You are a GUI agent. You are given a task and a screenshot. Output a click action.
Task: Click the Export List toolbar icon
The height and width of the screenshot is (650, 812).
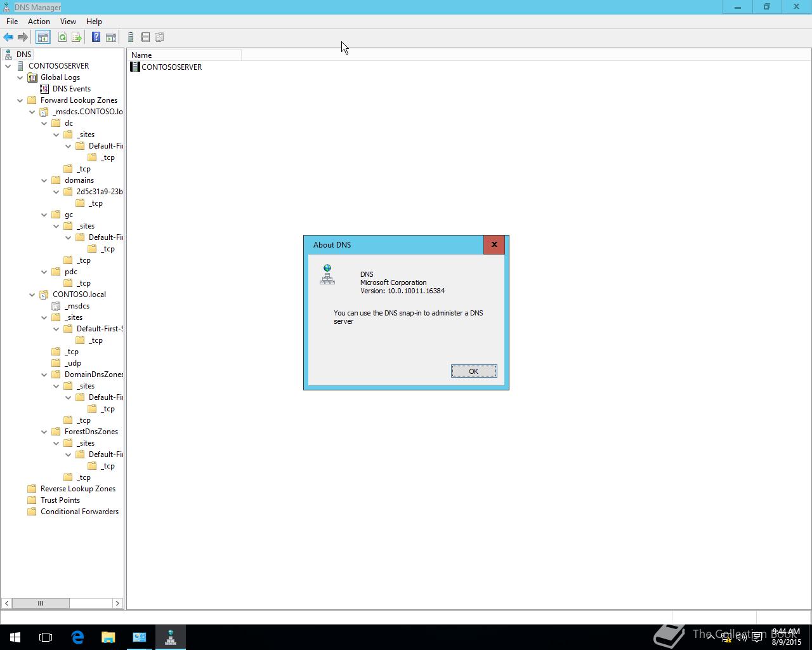click(77, 37)
